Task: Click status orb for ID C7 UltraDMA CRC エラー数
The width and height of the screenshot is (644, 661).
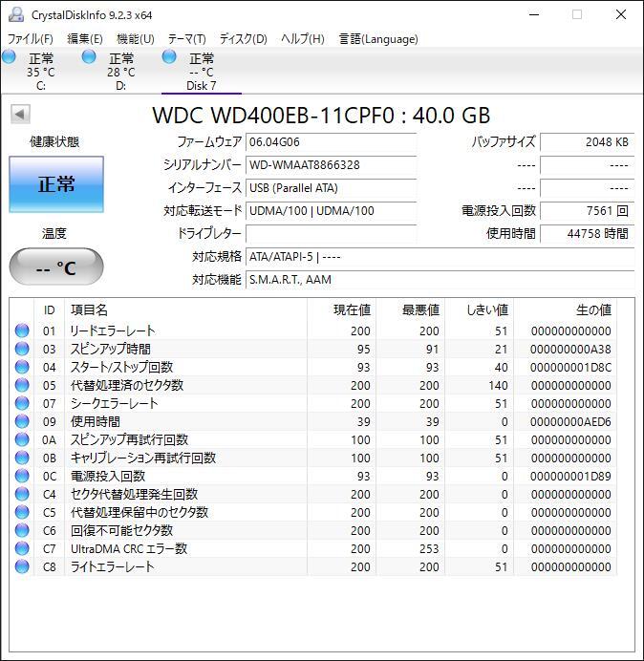Action: click(22, 548)
